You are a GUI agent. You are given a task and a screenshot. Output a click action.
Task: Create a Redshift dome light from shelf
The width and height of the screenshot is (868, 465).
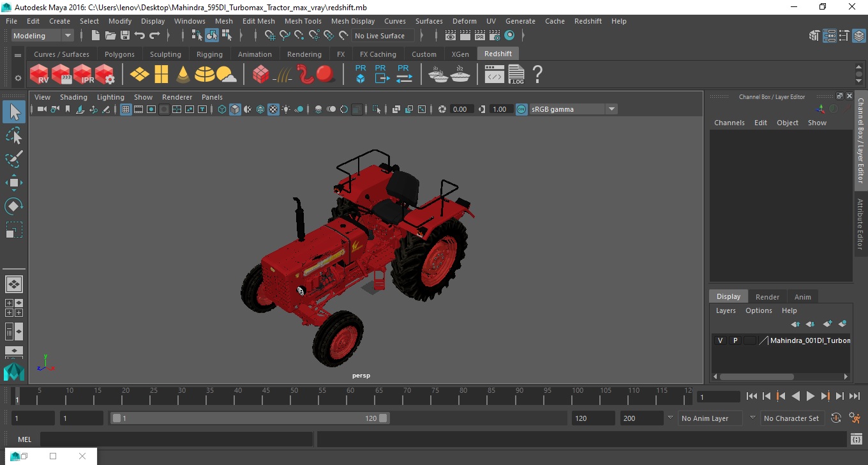click(x=205, y=75)
